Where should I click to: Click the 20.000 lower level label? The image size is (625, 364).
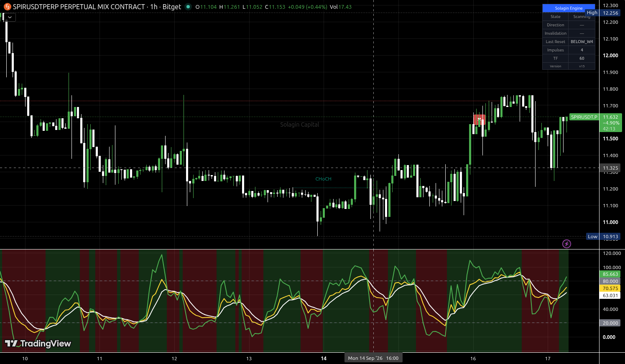(610, 323)
